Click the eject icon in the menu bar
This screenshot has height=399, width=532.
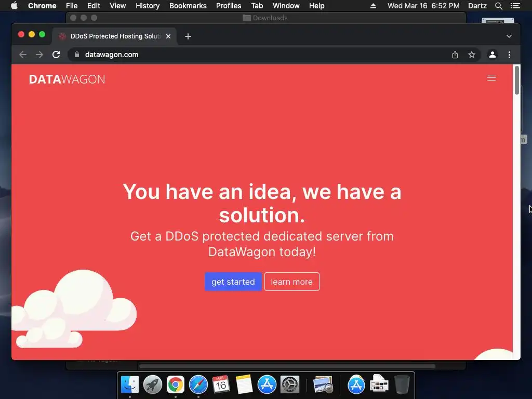[x=373, y=6]
